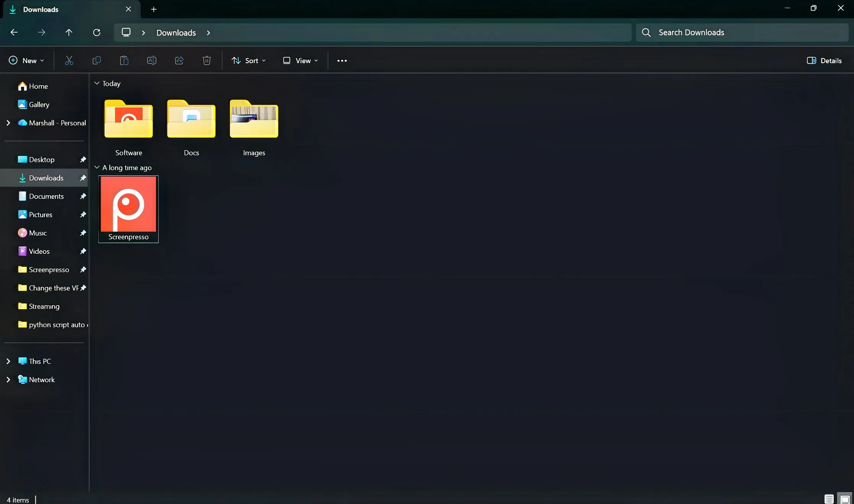This screenshot has height=504, width=854.
Task: Rename the selected file
Action: (x=151, y=60)
